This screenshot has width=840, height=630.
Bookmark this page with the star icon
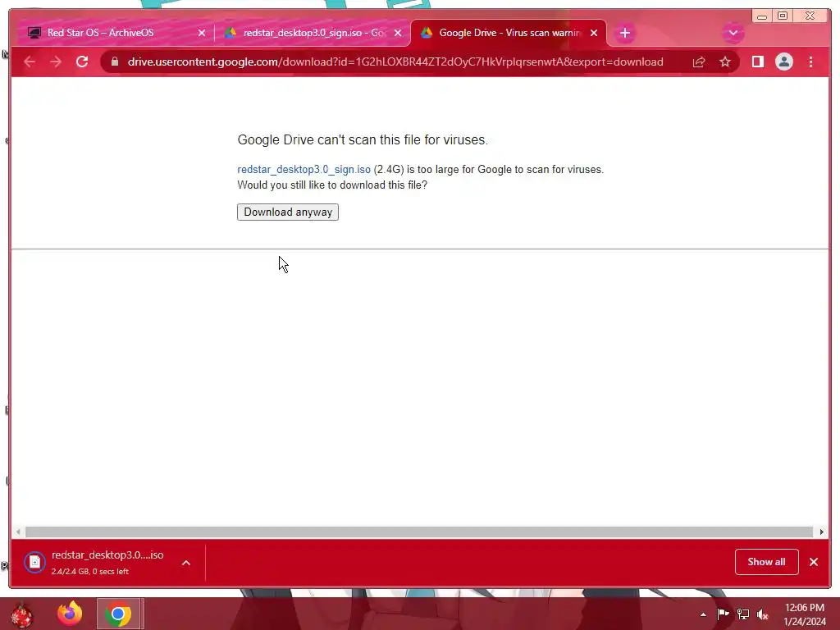pos(725,62)
